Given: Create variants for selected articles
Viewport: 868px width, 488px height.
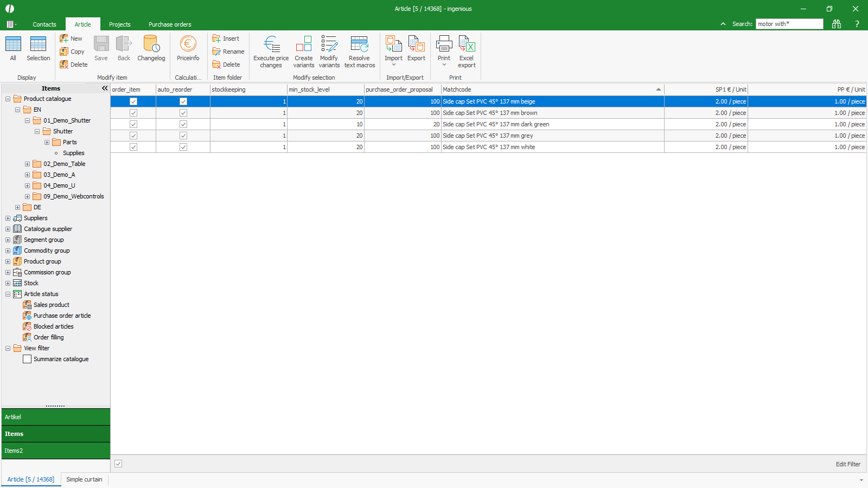Looking at the screenshot, I should [x=303, y=51].
